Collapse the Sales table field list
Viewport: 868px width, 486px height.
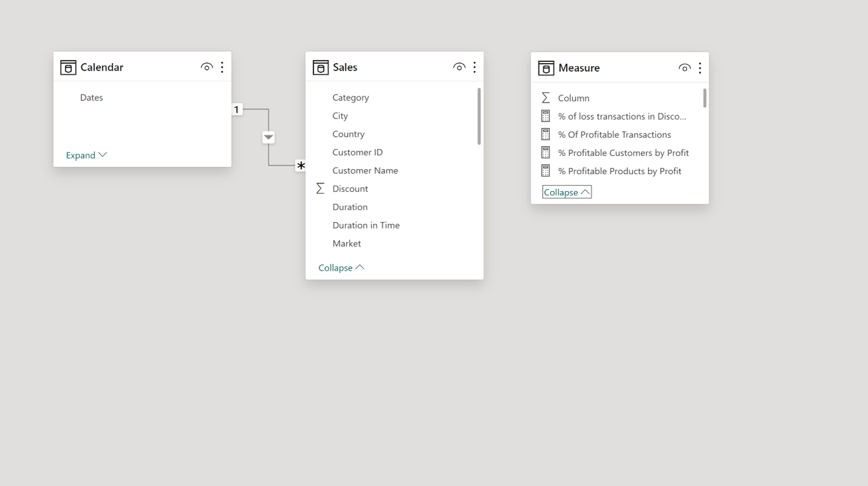click(341, 268)
